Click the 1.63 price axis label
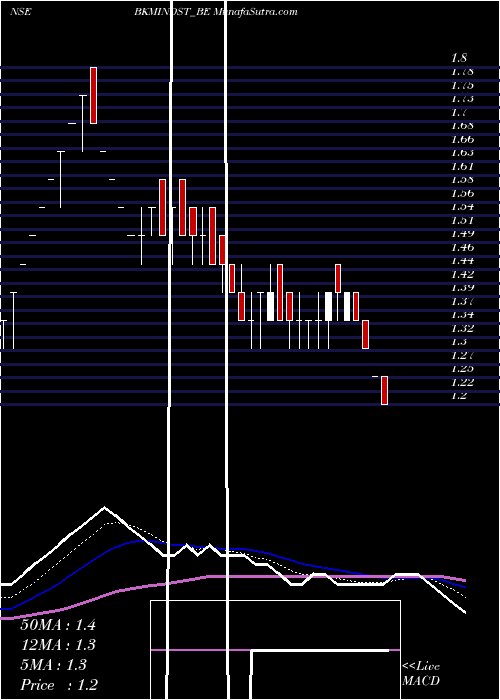This screenshot has height=700, width=500. [x=462, y=152]
